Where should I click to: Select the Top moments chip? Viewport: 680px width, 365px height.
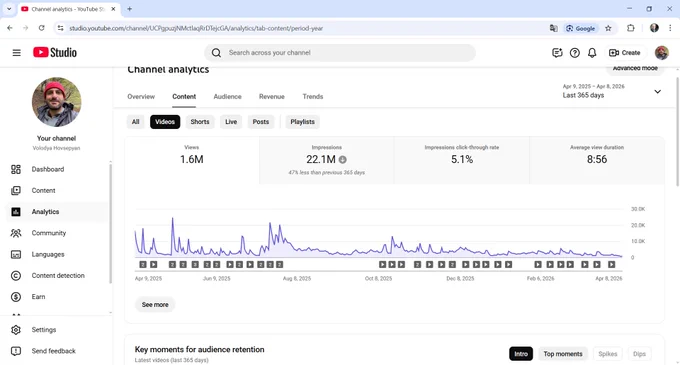(563, 354)
